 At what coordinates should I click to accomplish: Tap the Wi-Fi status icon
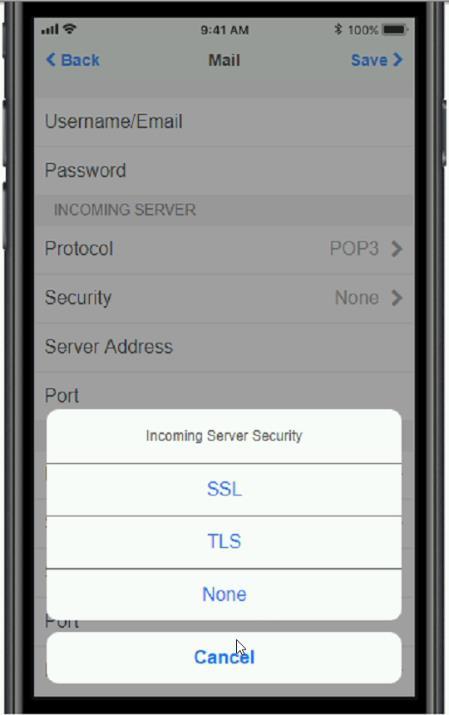[70, 29]
